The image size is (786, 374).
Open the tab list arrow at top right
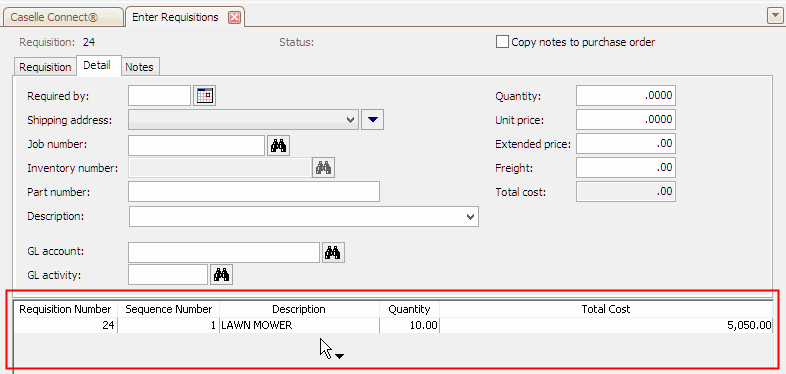coord(773,17)
